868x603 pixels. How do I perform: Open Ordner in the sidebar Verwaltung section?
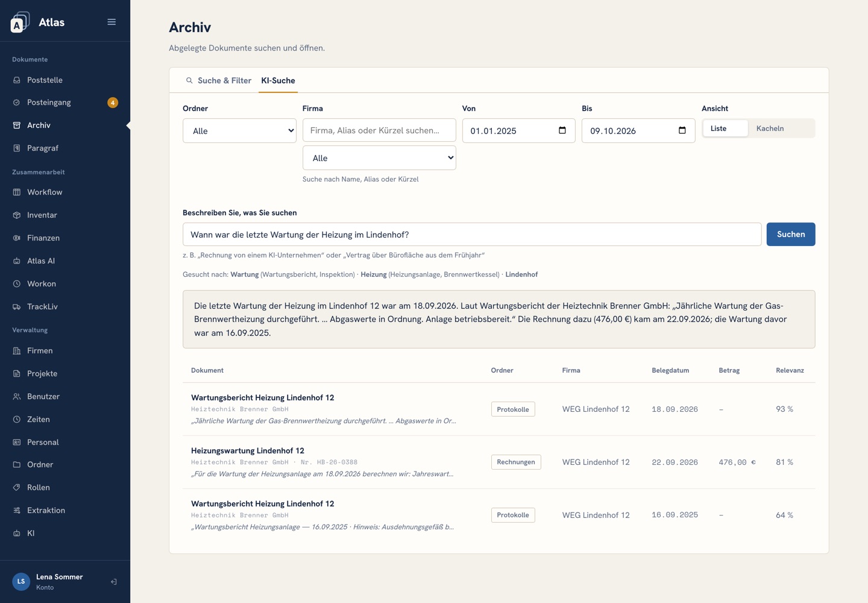(x=65, y=465)
